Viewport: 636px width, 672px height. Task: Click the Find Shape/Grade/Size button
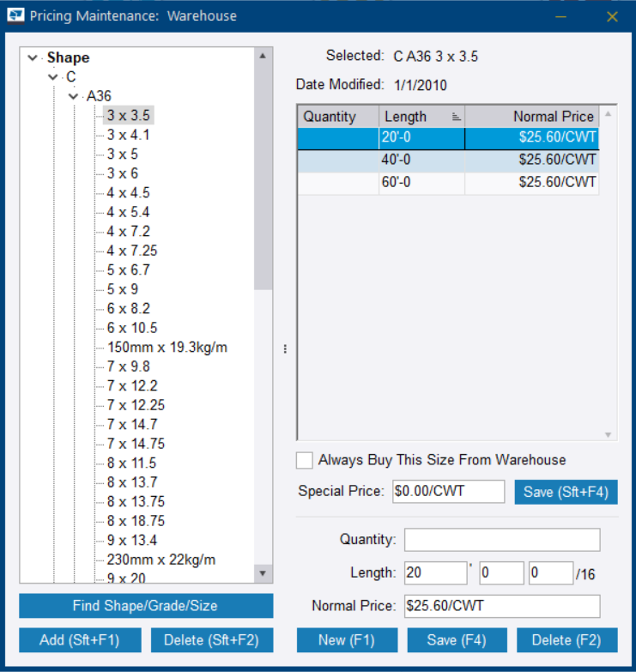(146, 606)
